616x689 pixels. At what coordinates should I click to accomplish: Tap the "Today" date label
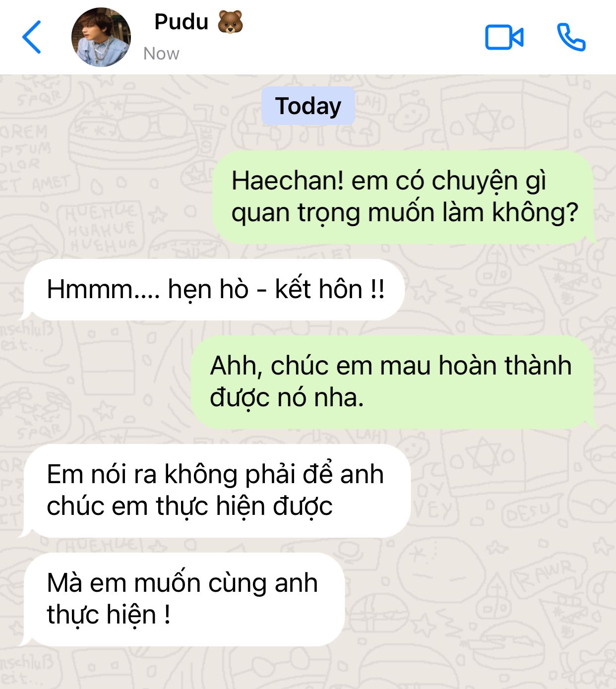[308, 106]
